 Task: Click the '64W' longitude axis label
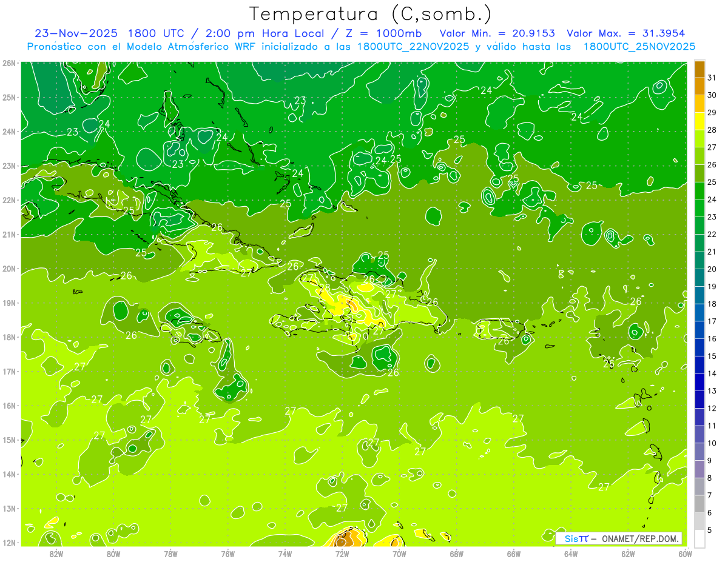click(x=571, y=554)
